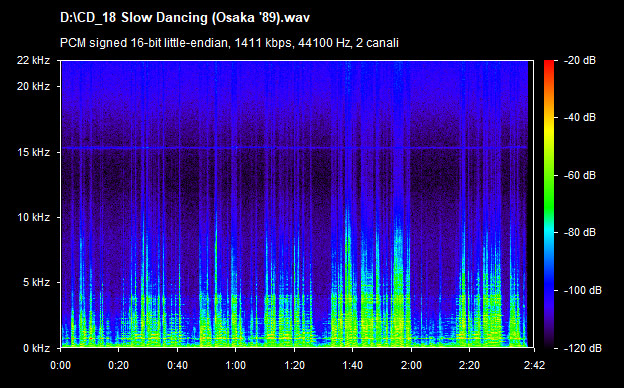This screenshot has height=388, width=624.
Task: Click the red top of the color scale
Action: pyautogui.click(x=549, y=63)
